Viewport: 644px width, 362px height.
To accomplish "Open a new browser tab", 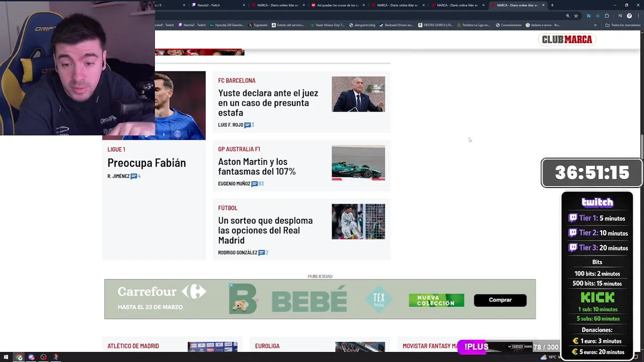I will point(552,5).
